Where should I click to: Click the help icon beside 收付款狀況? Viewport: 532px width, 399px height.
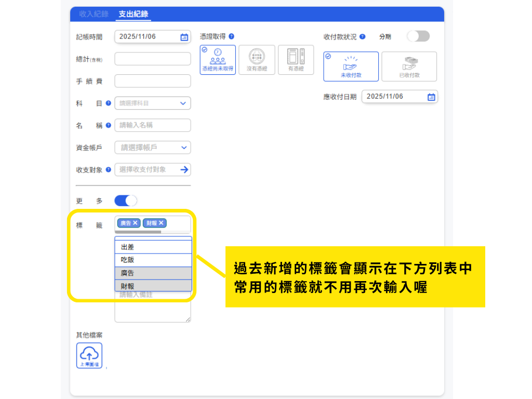(363, 37)
